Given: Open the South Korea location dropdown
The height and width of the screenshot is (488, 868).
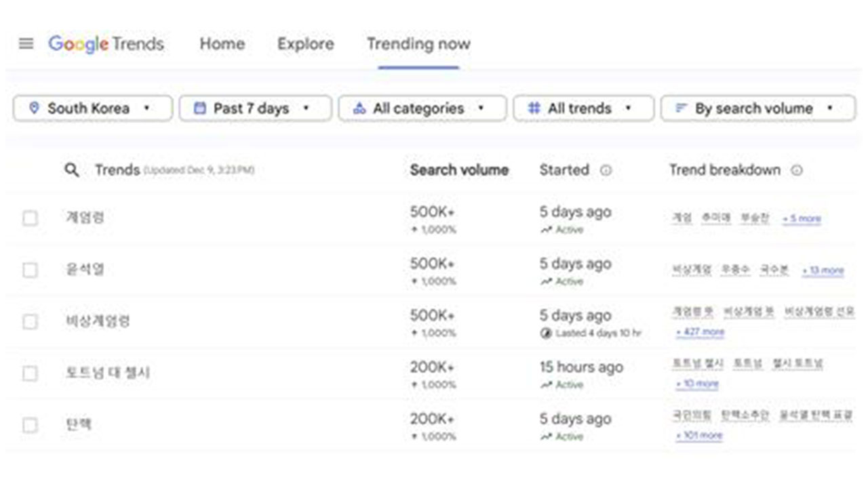Looking at the screenshot, I should click(93, 108).
